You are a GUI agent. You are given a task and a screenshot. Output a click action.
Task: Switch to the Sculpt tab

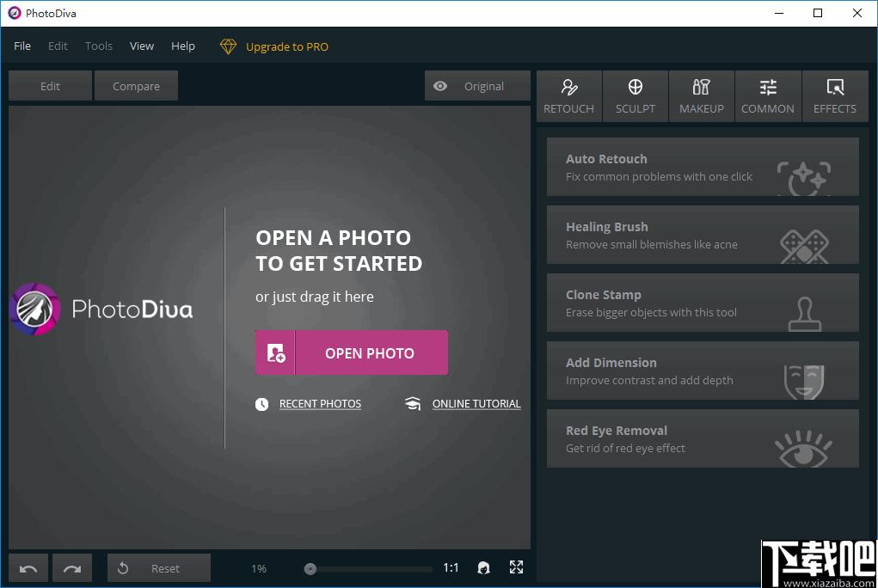(x=635, y=96)
